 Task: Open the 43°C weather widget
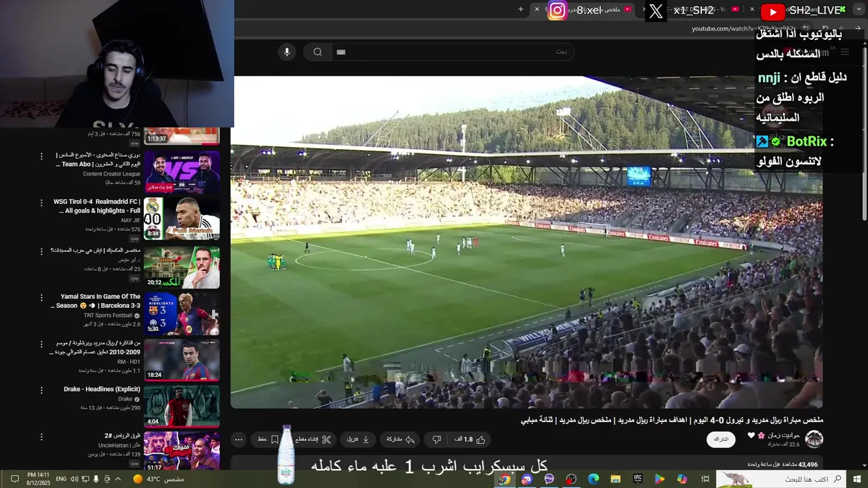coord(159,479)
